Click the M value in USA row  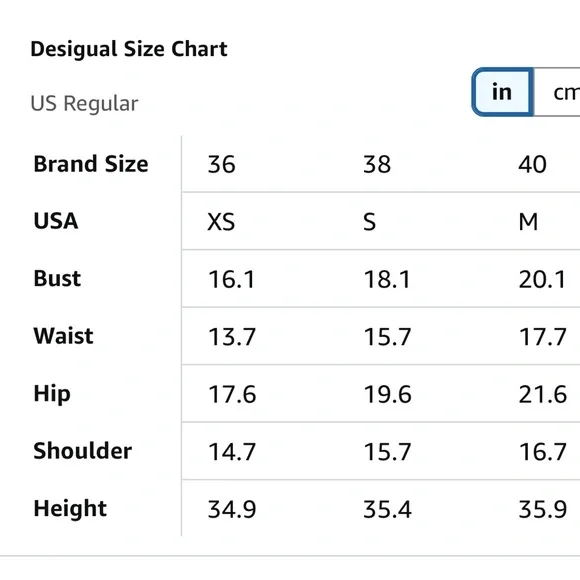tap(528, 222)
